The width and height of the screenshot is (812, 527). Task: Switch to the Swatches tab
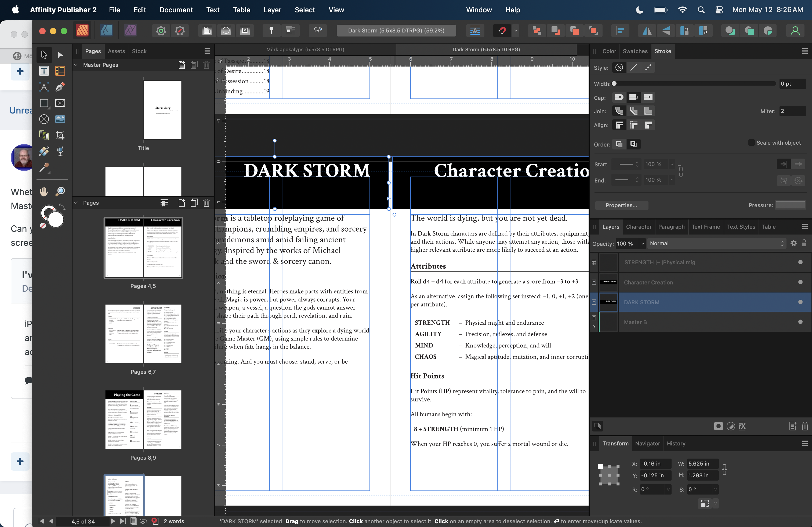635,51
